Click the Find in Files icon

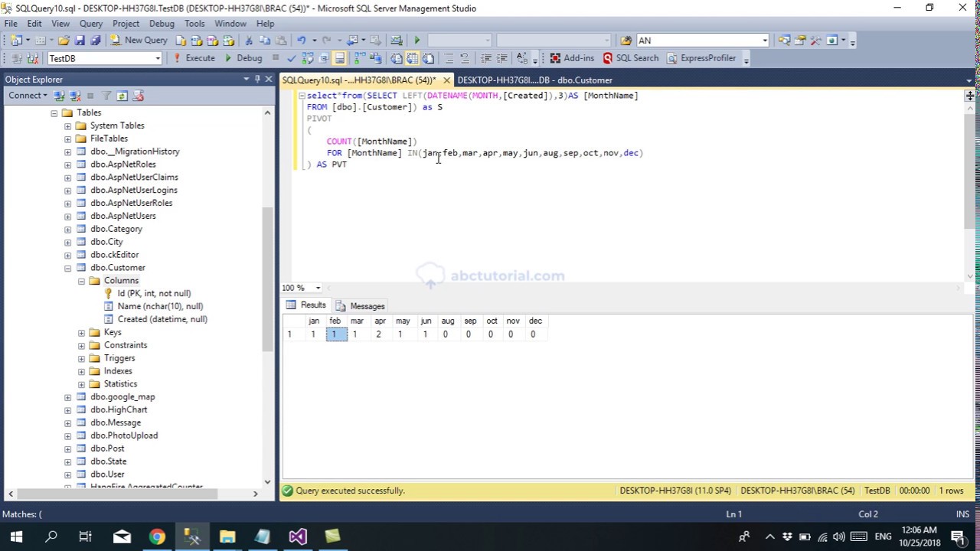(x=626, y=40)
